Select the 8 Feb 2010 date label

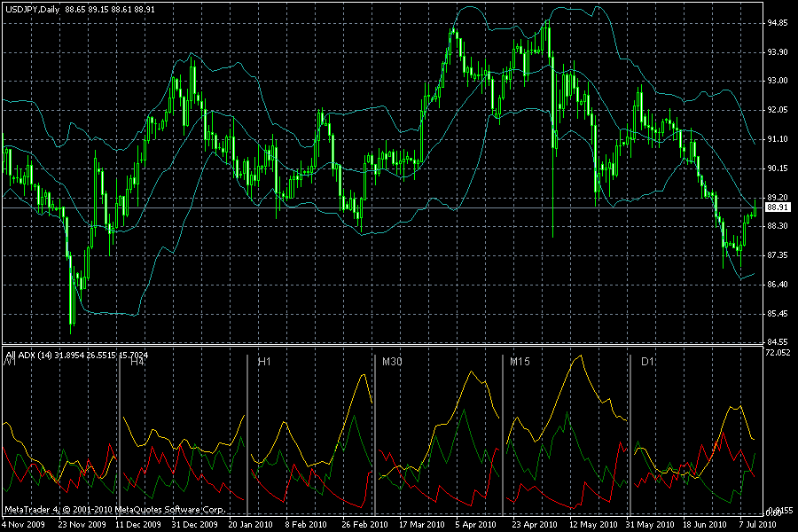tap(306, 524)
